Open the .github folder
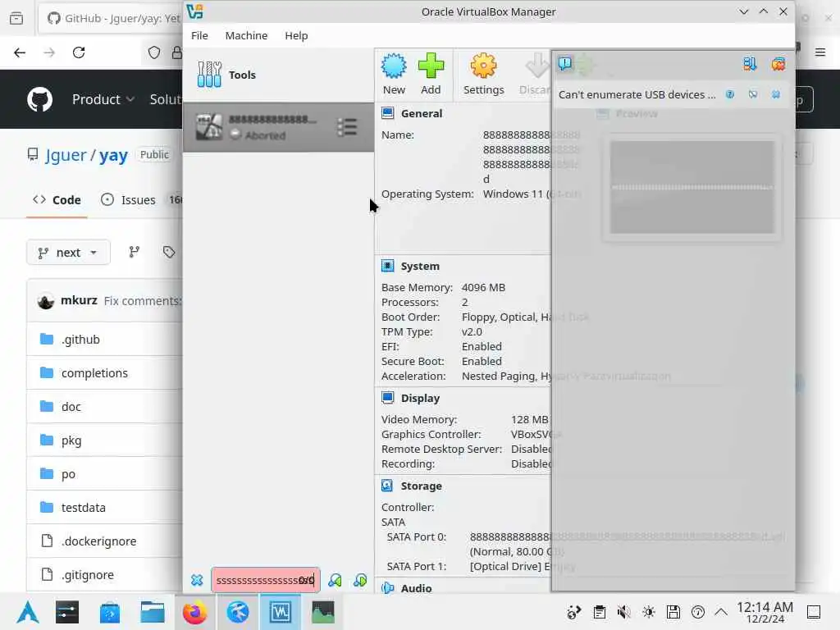 click(x=80, y=340)
